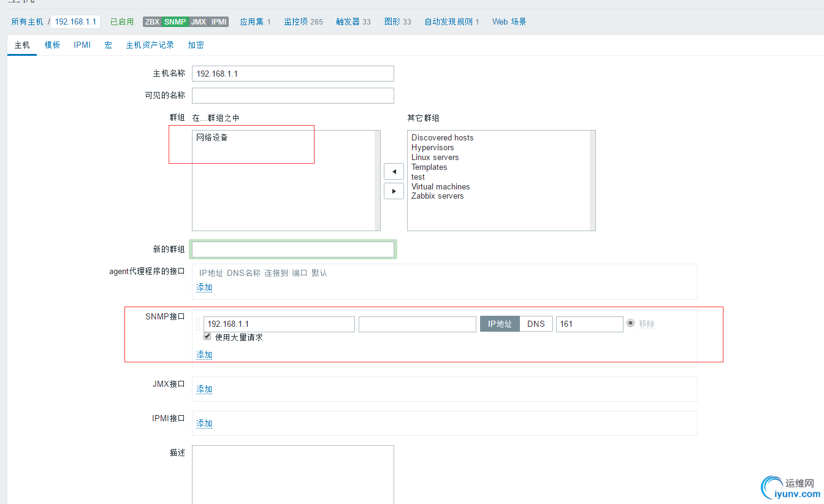Open the IPMI settings tab
The width and height of the screenshot is (824, 504).
pyautogui.click(x=82, y=45)
